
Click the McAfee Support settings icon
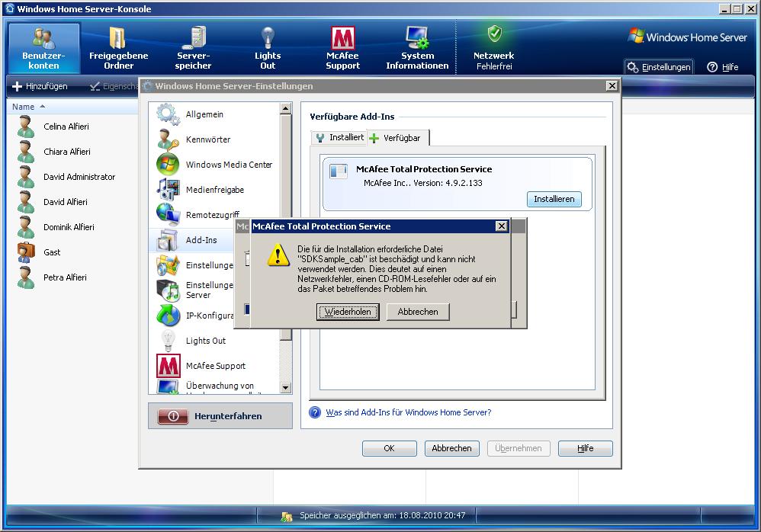tap(169, 366)
